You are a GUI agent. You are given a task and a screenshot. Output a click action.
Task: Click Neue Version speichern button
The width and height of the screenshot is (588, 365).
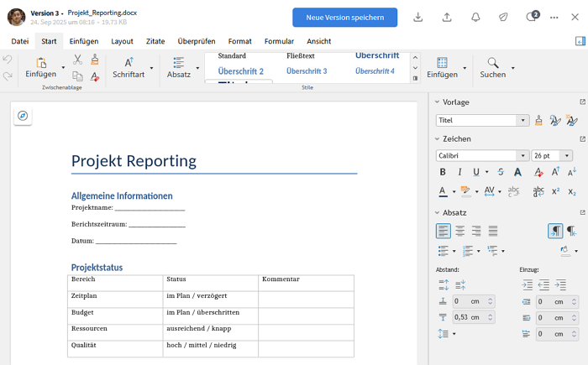tap(344, 18)
